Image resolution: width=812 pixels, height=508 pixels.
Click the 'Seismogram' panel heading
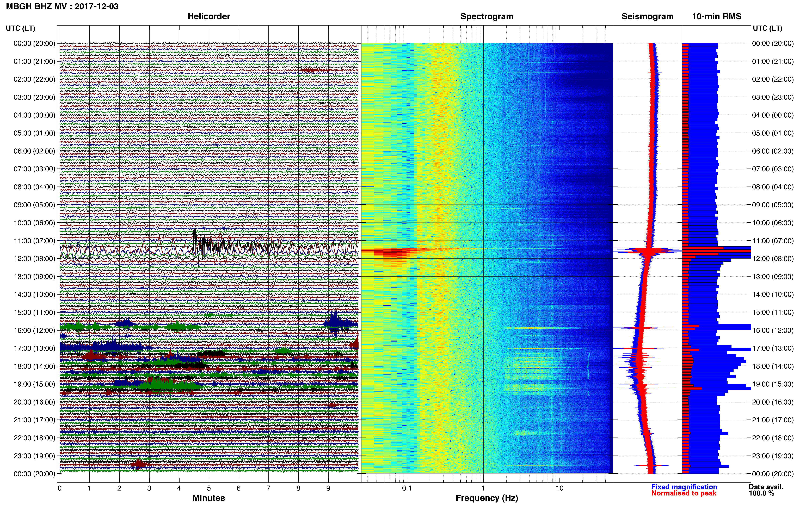pos(647,16)
